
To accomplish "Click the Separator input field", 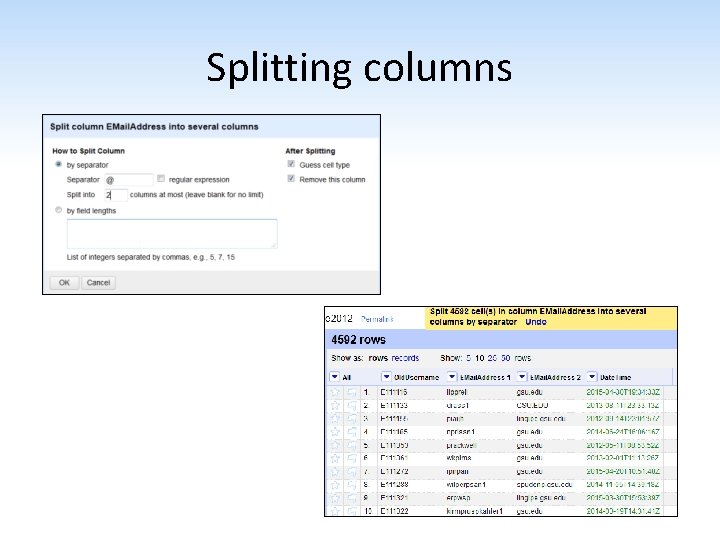I will (x=129, y=180).
